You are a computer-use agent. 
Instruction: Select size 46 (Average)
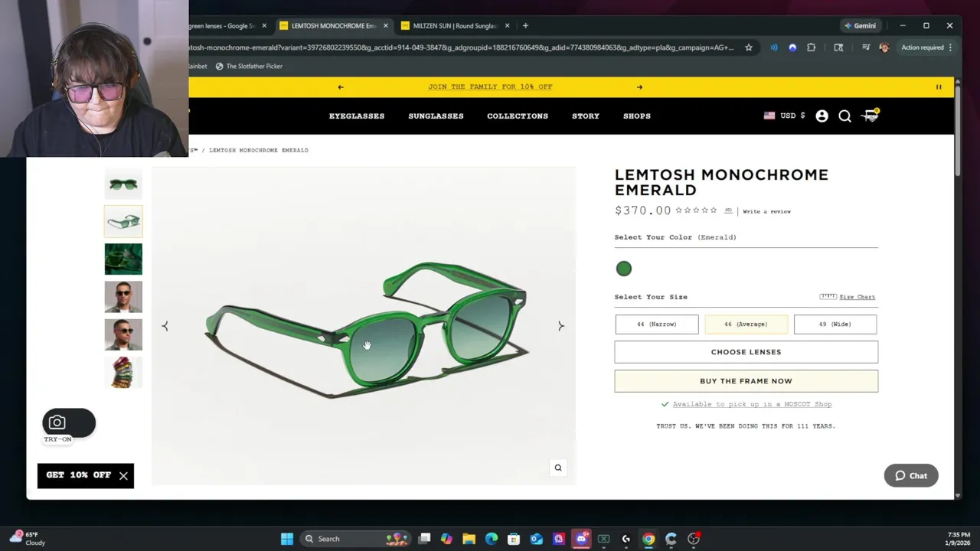[746, 324]
